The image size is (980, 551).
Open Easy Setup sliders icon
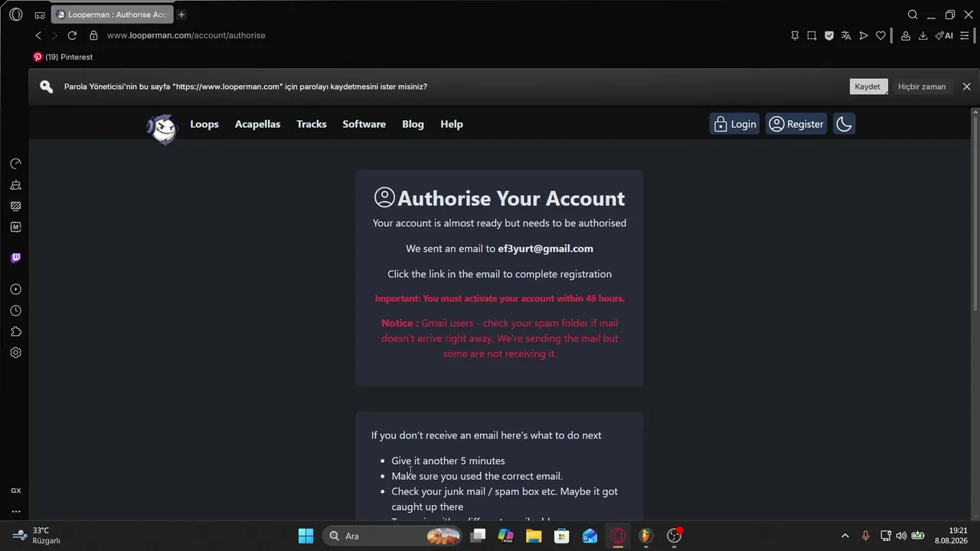964,35
